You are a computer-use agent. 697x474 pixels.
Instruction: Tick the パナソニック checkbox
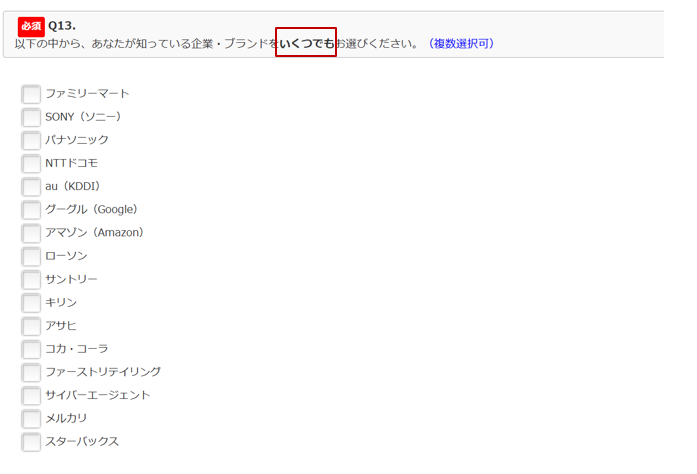[x=31, y=140]
